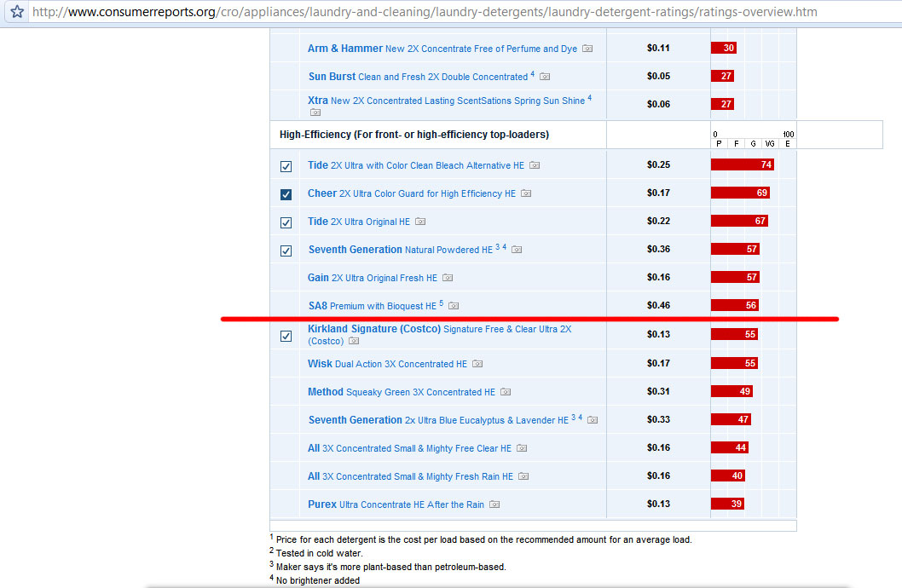The width and height of the screenshot is (902, 588).
Task: Click camera icon for Seventh Generation Natural Powdered
Action: point(517,250)
